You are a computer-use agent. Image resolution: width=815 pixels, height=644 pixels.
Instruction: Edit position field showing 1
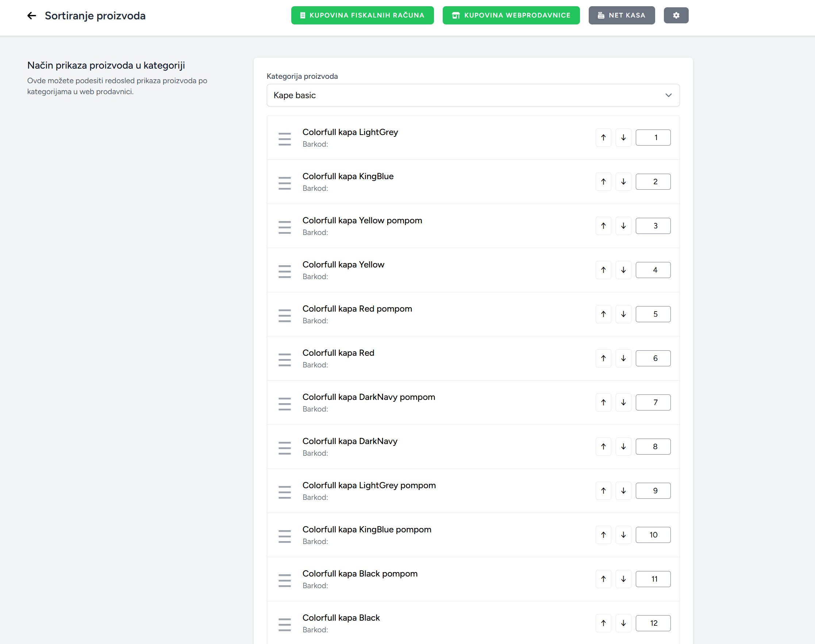pos(653,138)
